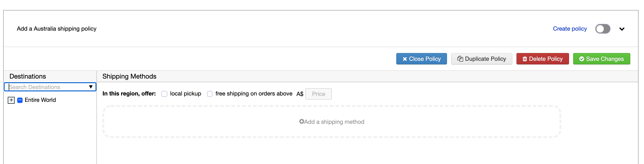Enable the local pickup checkbox
The image size is (644, 164).
coord(164,94)
